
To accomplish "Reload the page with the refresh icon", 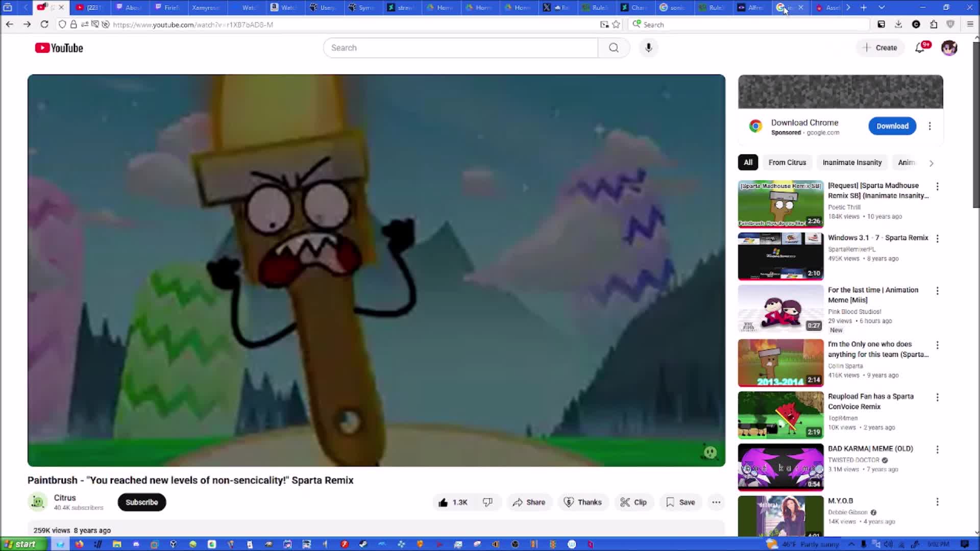I will coord(44,24).
